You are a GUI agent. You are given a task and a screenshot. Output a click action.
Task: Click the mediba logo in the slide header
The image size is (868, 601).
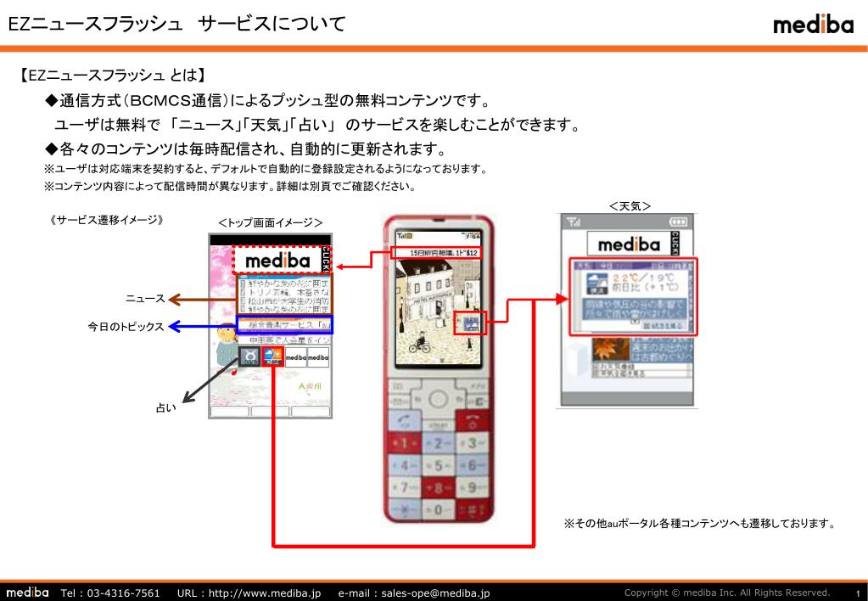[813, 25]
